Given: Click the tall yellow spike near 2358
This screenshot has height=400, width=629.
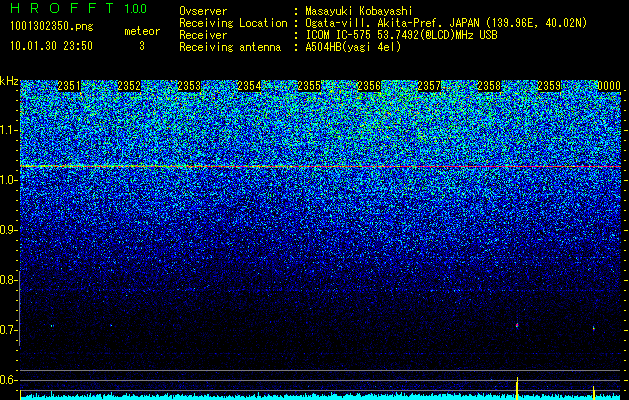Looking at the screenshot, I should [517, 388].
